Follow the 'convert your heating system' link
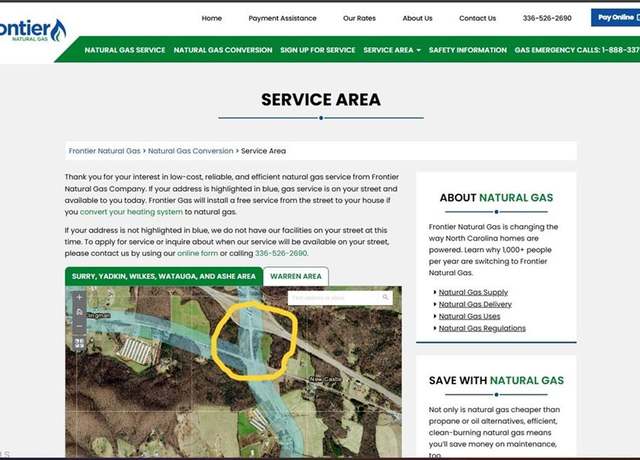640x460 pixels. click(x=131, y=212)
